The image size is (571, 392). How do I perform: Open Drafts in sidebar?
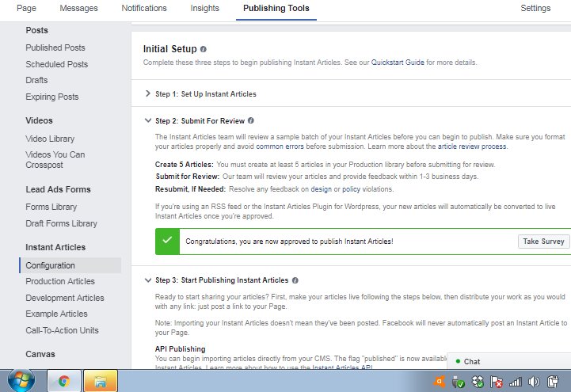36,80
